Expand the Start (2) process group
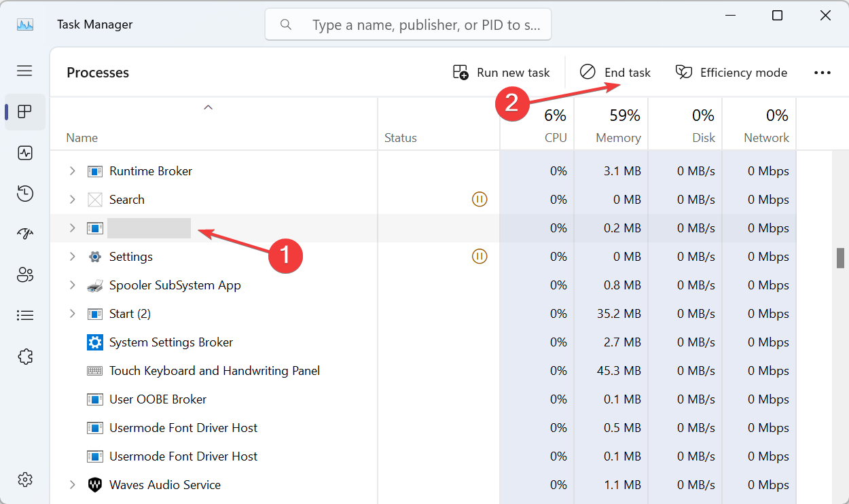 coord(72,314)
